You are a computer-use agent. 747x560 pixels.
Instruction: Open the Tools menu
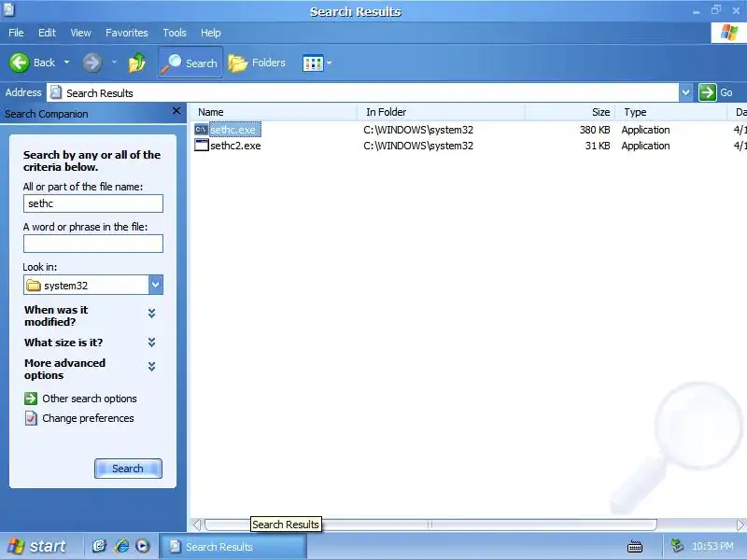(175, 33)
